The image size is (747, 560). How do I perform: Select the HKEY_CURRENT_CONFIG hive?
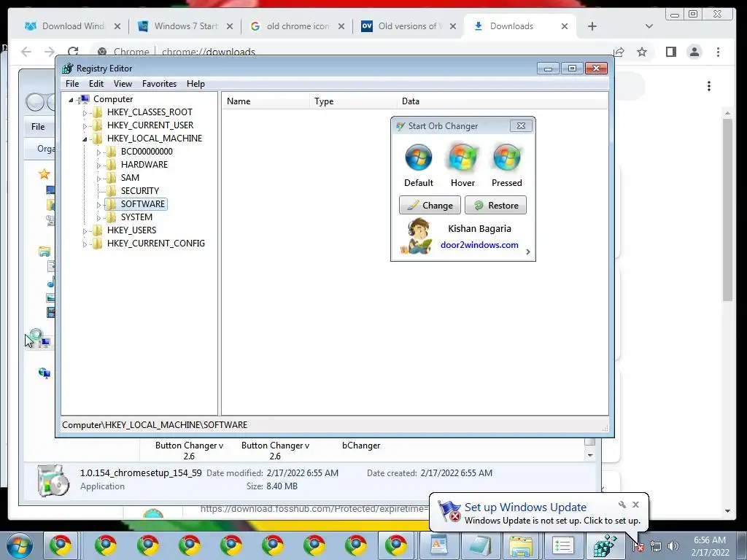pyautogui.click(x=156, y=244)
